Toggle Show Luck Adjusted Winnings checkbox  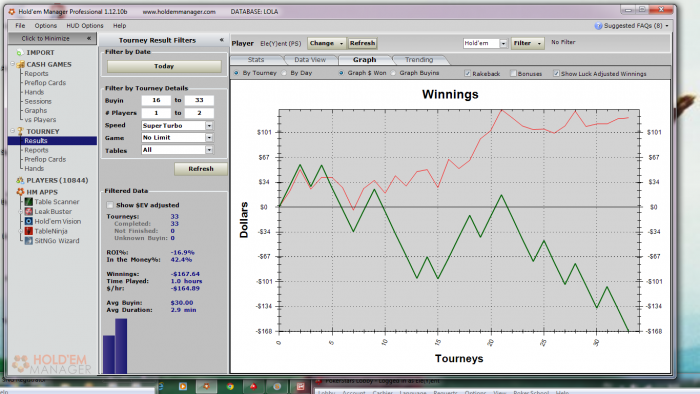(556, 73)
